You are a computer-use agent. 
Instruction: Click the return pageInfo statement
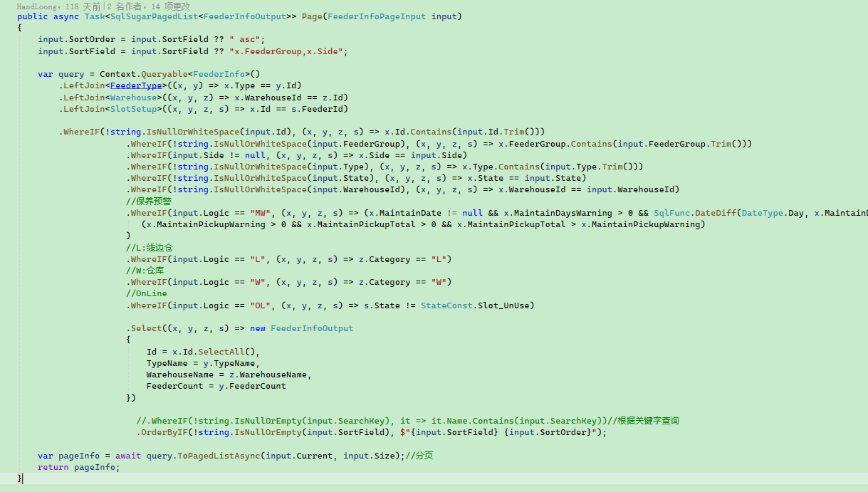click(x=79, y=467)
